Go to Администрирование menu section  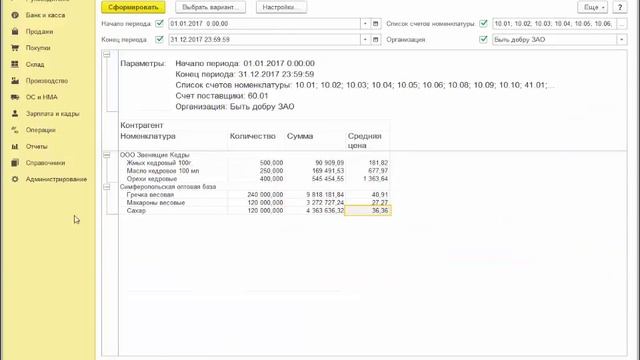56,179
